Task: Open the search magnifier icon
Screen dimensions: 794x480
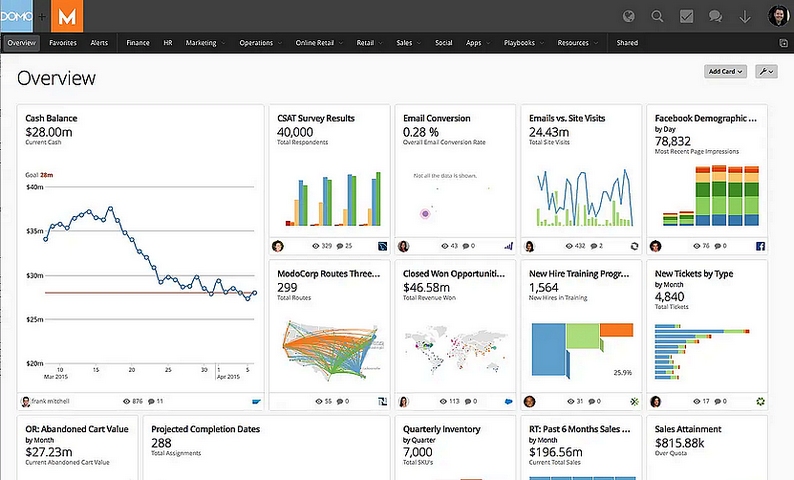Action: (x=657, y=16)
